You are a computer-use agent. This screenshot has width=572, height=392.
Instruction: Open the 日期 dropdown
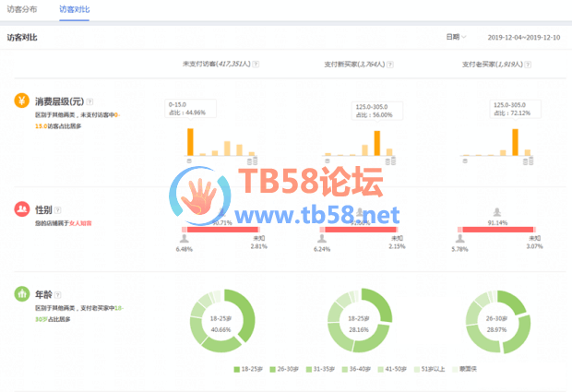click(456, 37)
